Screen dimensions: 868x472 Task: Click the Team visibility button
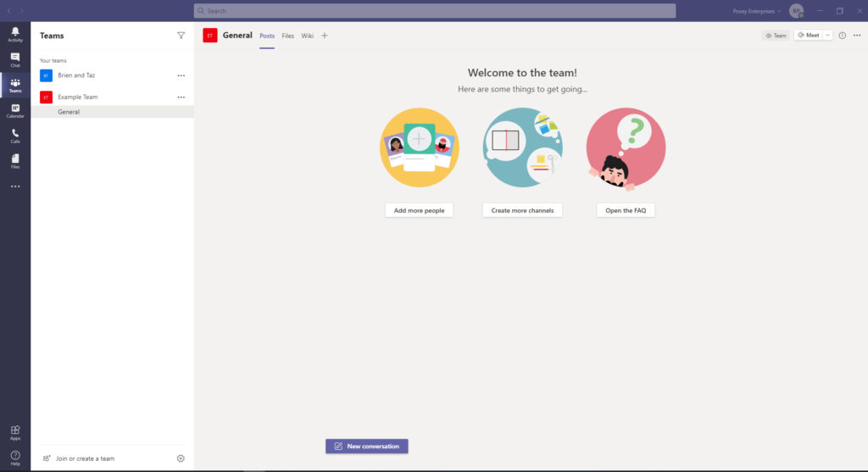(776, 36)
